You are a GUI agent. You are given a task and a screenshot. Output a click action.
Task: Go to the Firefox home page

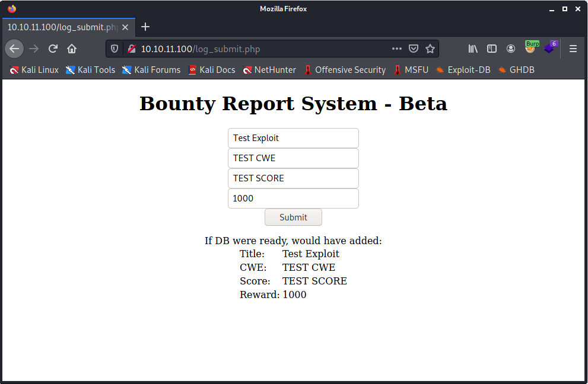[72, 49]
